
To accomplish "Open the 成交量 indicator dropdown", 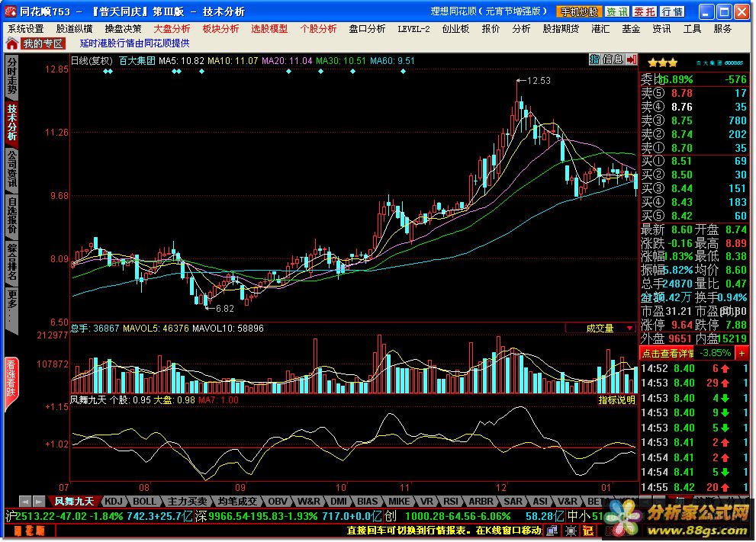I will click(629, 328).
